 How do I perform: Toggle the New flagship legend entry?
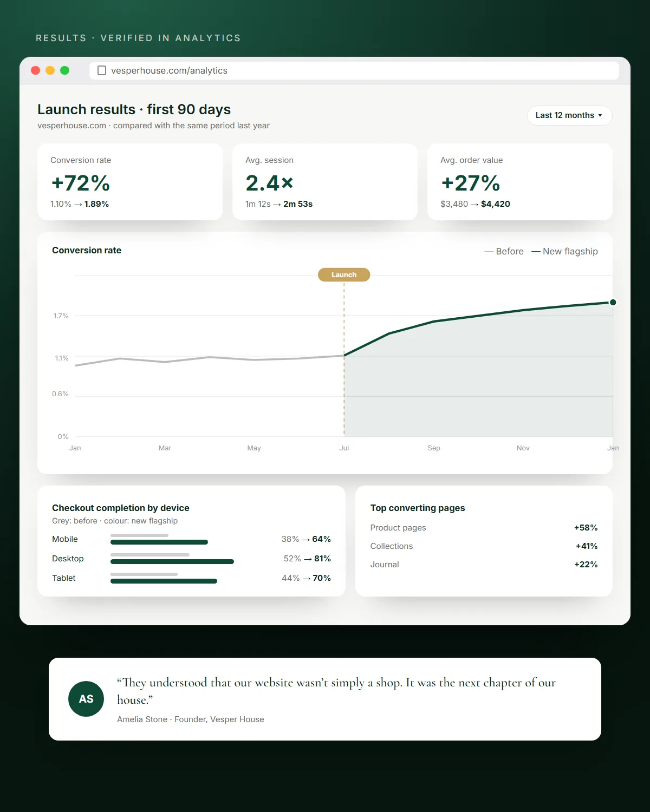[565, 251]
